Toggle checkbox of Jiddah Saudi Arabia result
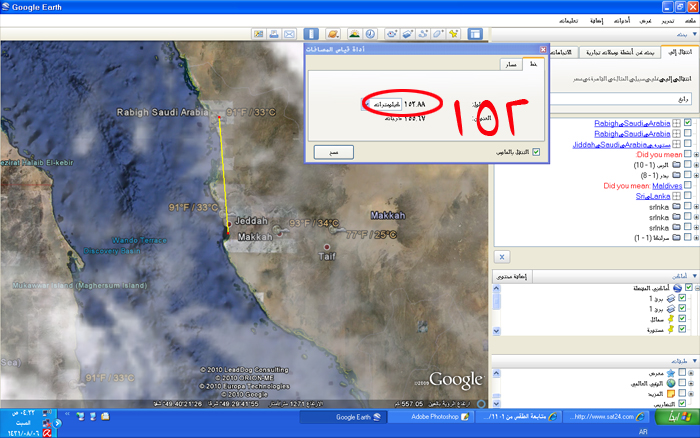 coord(688,143)
